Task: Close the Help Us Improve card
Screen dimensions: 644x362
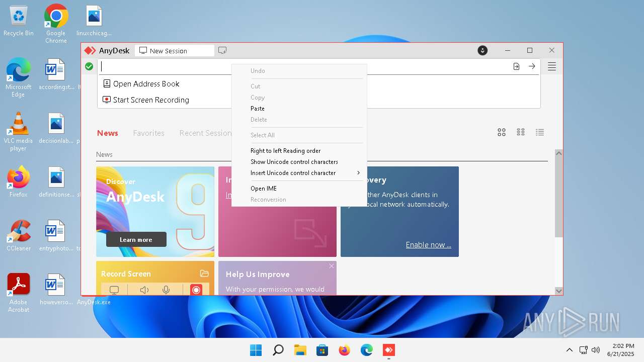Action: [332, 266]
